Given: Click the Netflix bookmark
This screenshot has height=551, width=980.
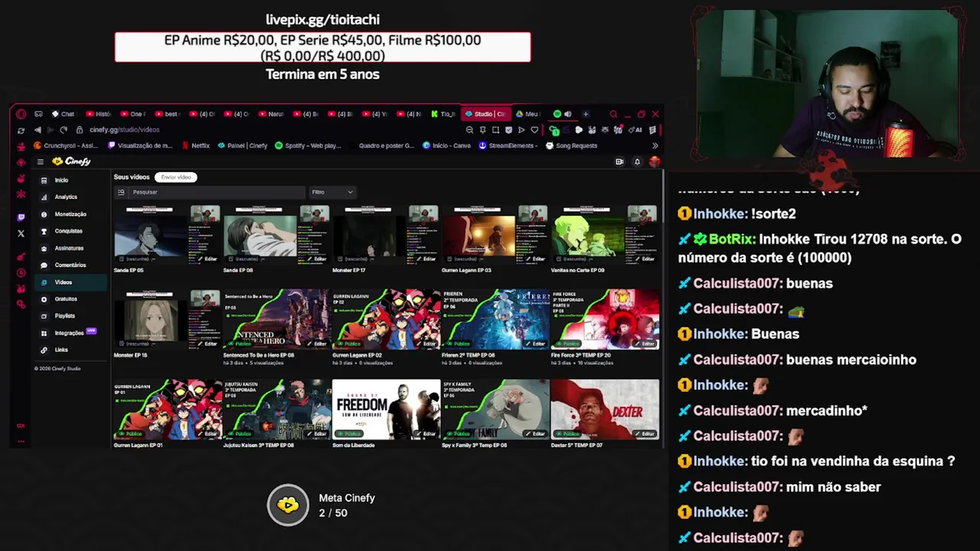Looking at the screenshot, I should (195, 145).
